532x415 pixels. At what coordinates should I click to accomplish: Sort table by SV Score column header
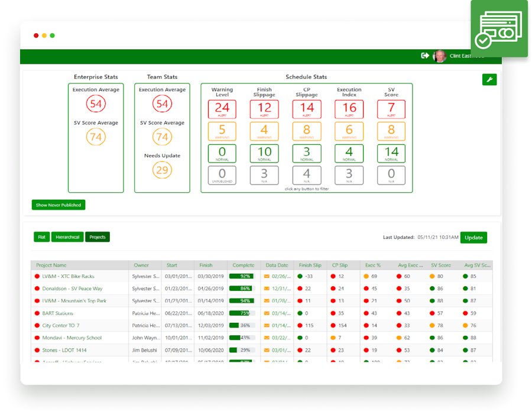[441, 265]
